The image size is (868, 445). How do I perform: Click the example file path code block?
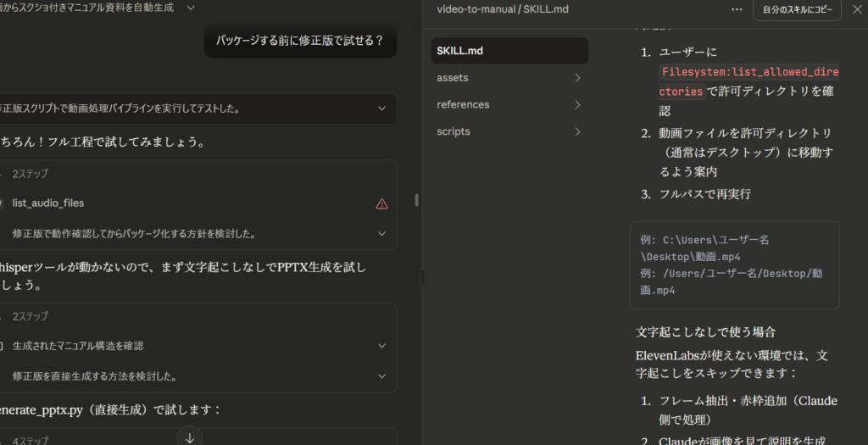pos(734,264)
